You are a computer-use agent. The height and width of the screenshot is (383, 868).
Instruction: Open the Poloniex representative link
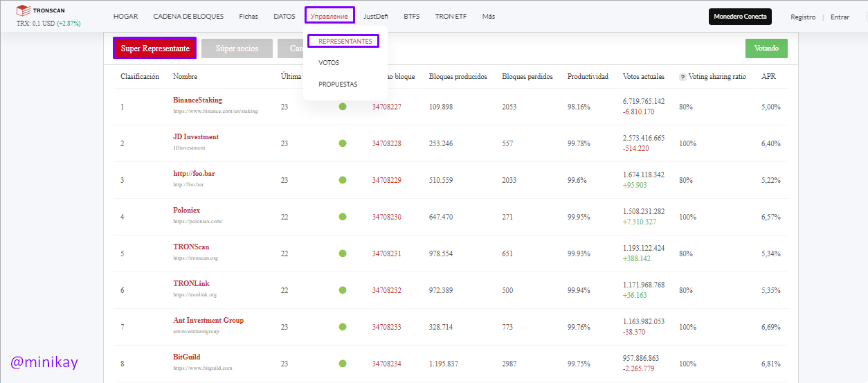[187, 211]
